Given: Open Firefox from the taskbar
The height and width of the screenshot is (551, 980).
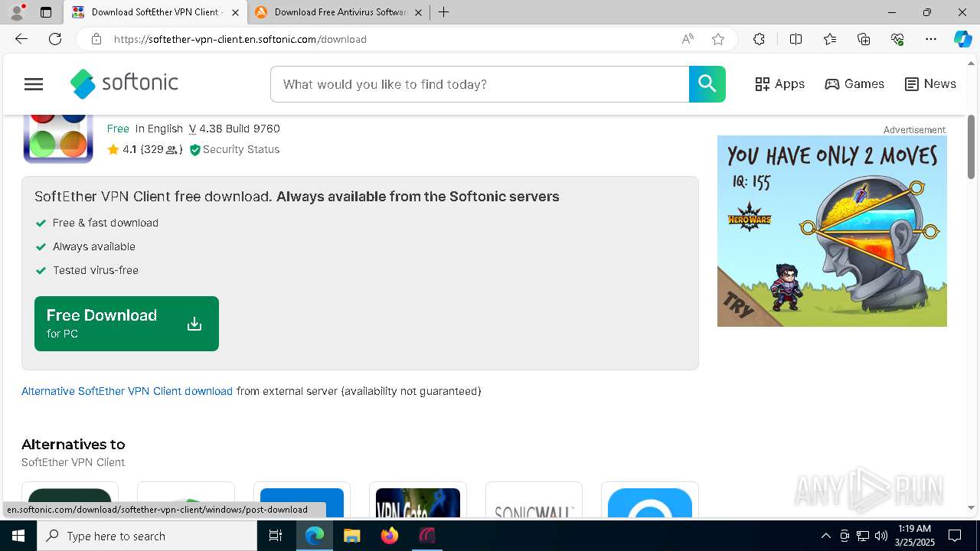Looking at the screenshot, I should point(389,536).
